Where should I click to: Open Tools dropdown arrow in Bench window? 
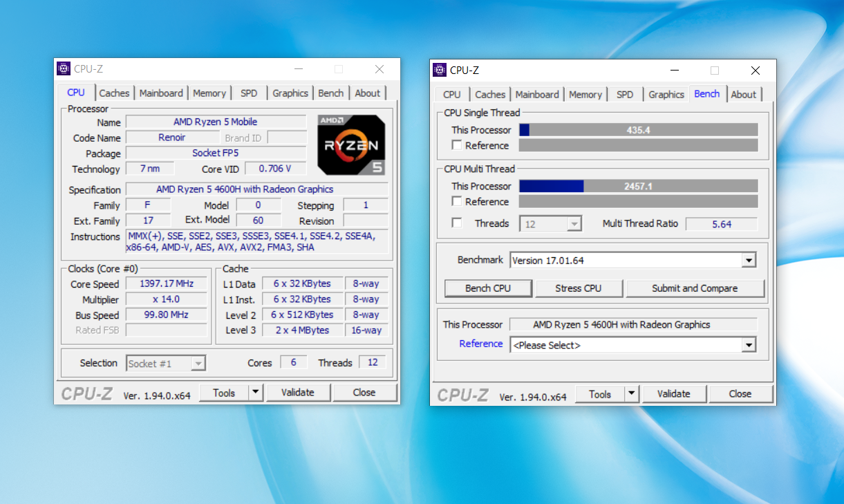pos(632,394)
